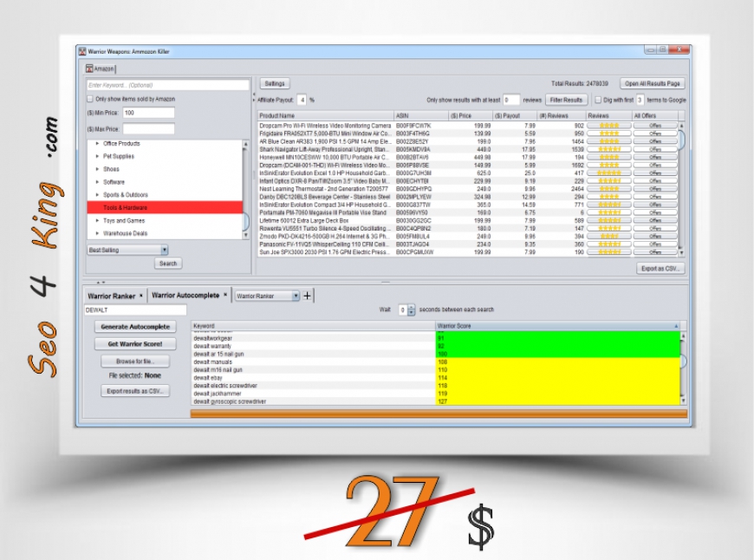Open the Warrior Ranker tool dropdown

(x=267, y=296)
